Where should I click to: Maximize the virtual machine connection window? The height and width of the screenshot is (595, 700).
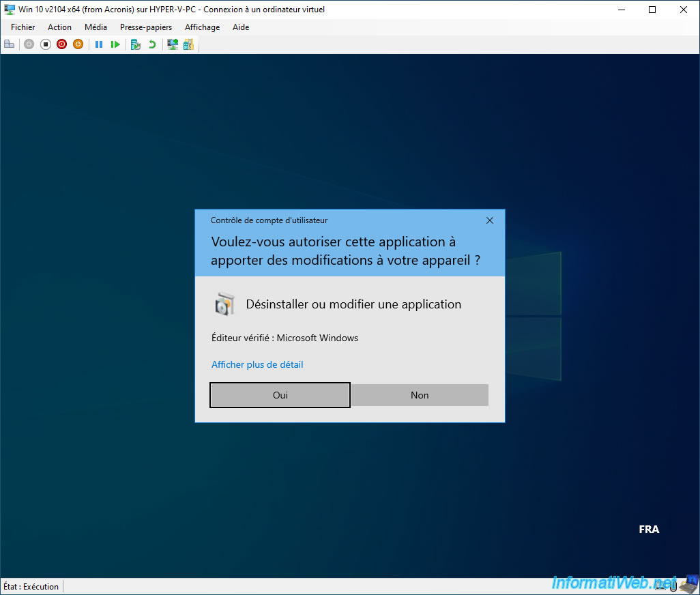652,10
